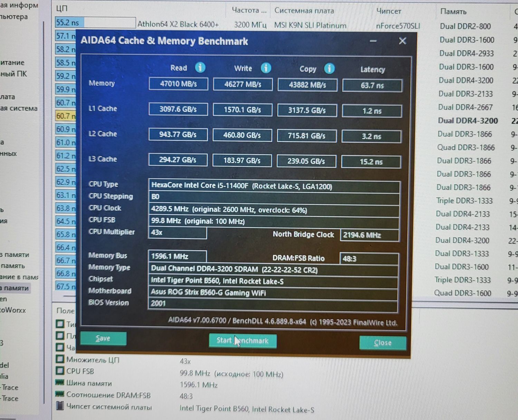Click Соотношение DRAM:FSB field row

(x=108, y=395)
